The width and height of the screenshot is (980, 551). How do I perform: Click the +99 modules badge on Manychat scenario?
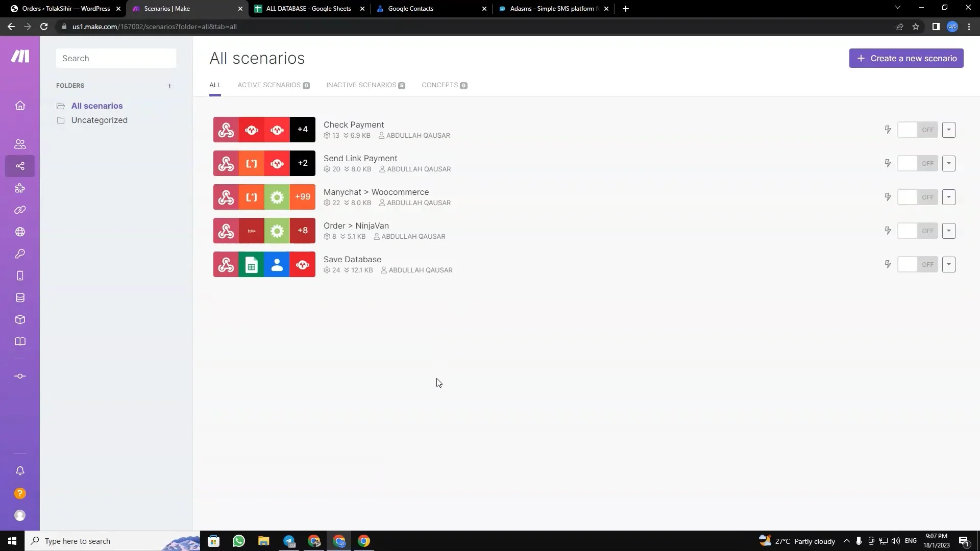pyautogui.click(x=303, y=197)
